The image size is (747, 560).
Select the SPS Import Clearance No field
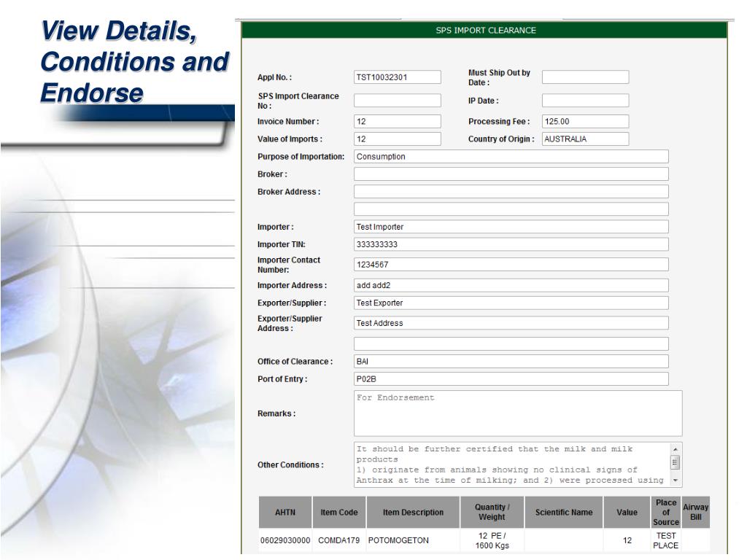398,101
